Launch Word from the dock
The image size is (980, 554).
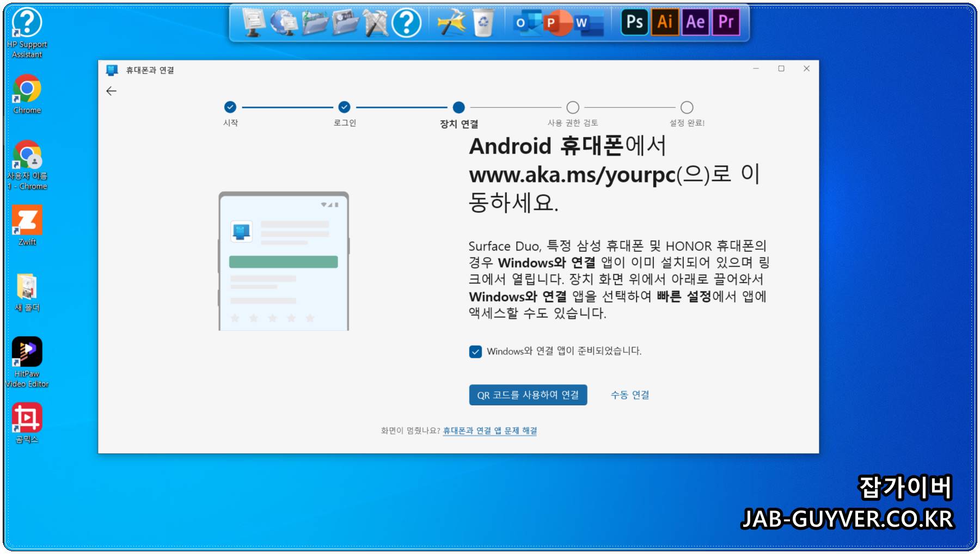click(x=589, y=23)
